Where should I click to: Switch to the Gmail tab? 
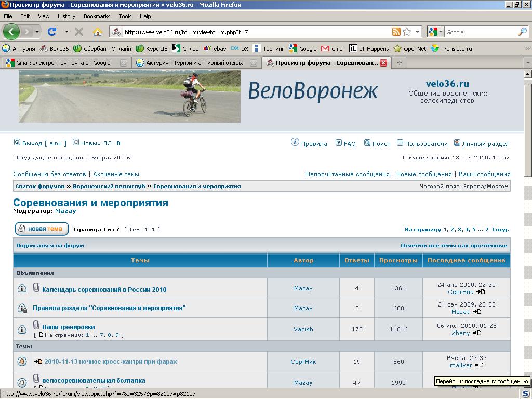click(62, 63)
